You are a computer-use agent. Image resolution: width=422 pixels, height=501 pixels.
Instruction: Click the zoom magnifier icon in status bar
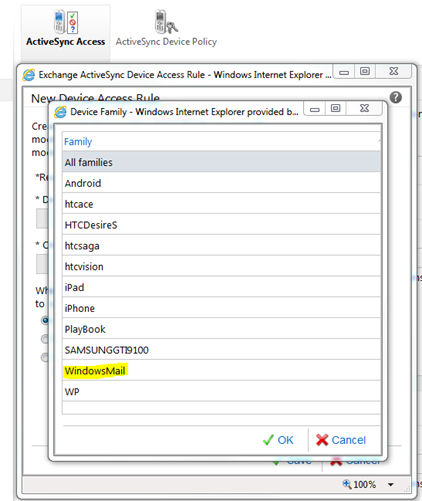tap(347, 484)
